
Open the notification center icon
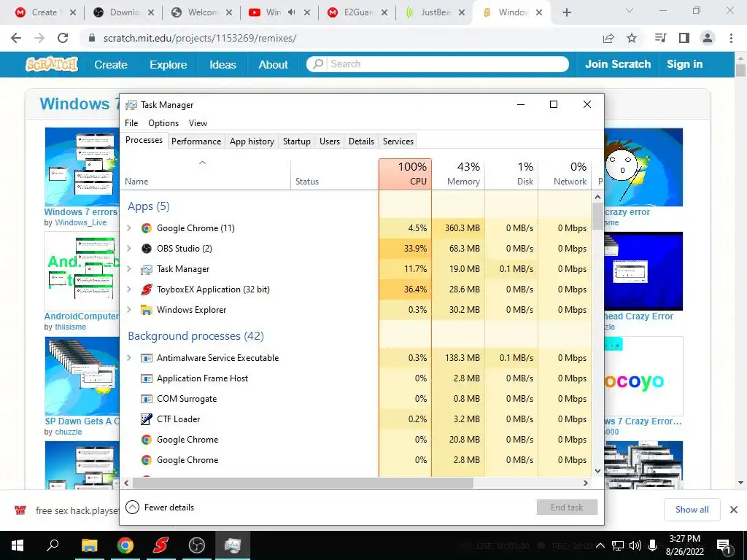724,545
